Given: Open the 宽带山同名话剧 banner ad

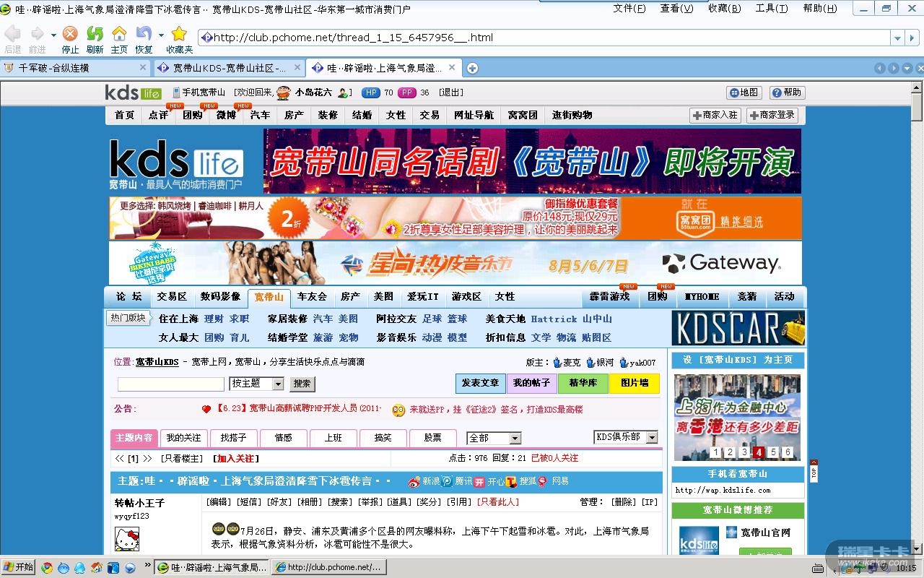Looking at the screenshot, I should 532,161.
